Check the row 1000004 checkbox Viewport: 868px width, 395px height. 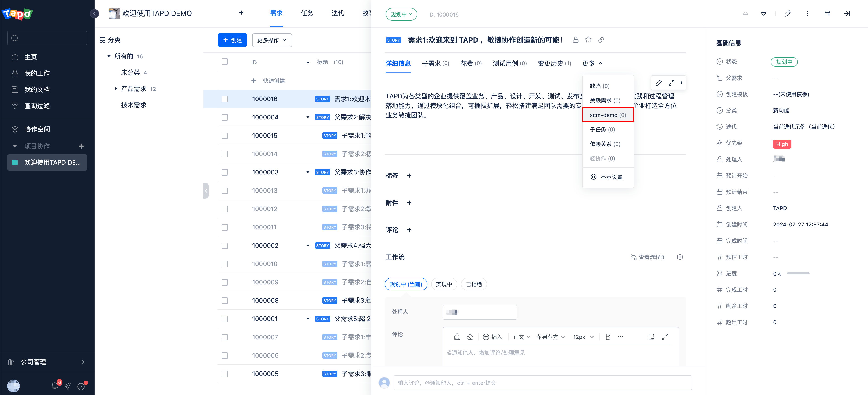tap(225, 117)
